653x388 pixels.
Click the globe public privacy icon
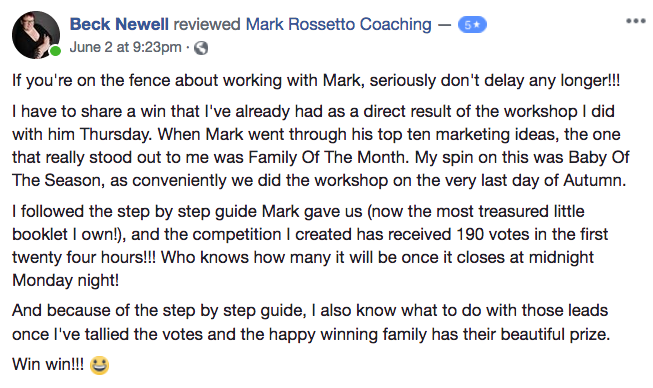coord(201,48)
